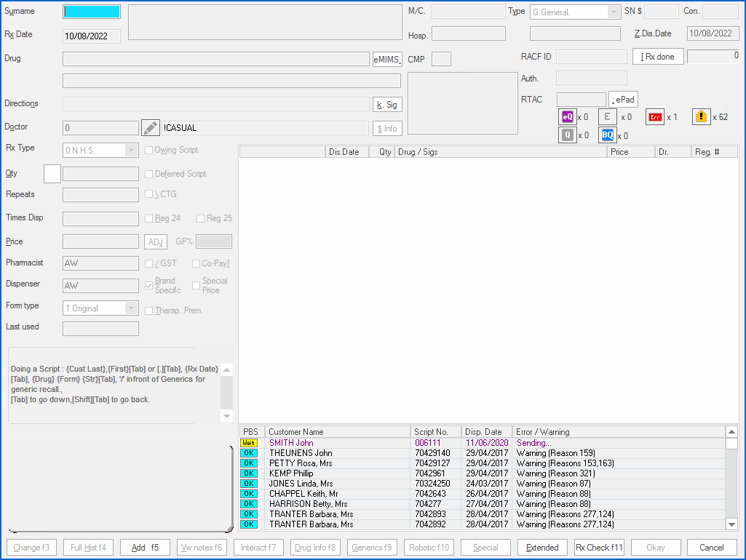The width and height of the screenshot is (746, 560).
Task: Click the pencil edit icon beside Doctor
Action: click(150, 128)
